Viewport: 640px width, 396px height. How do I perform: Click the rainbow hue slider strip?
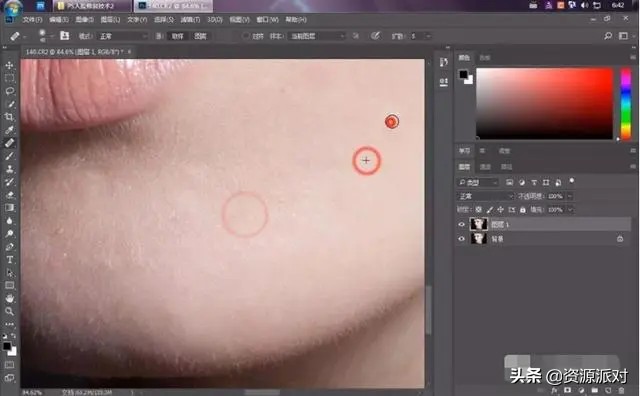626,104
